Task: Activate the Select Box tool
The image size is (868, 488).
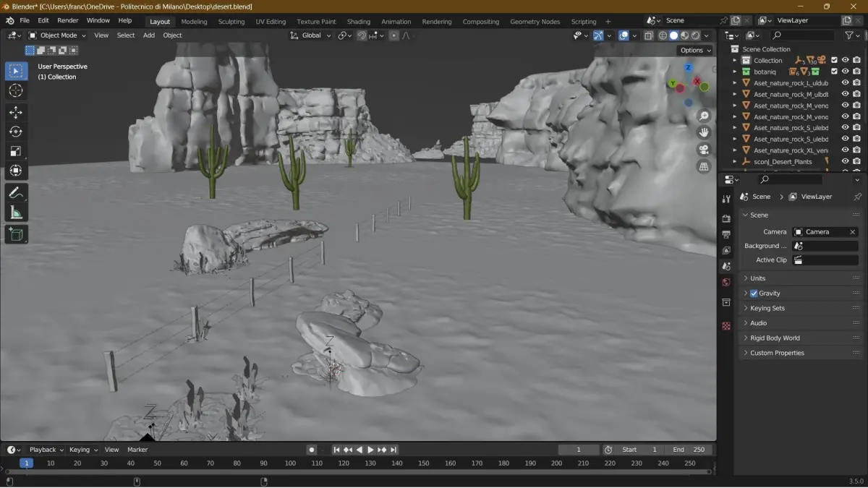Action: (x=16, y=71)
